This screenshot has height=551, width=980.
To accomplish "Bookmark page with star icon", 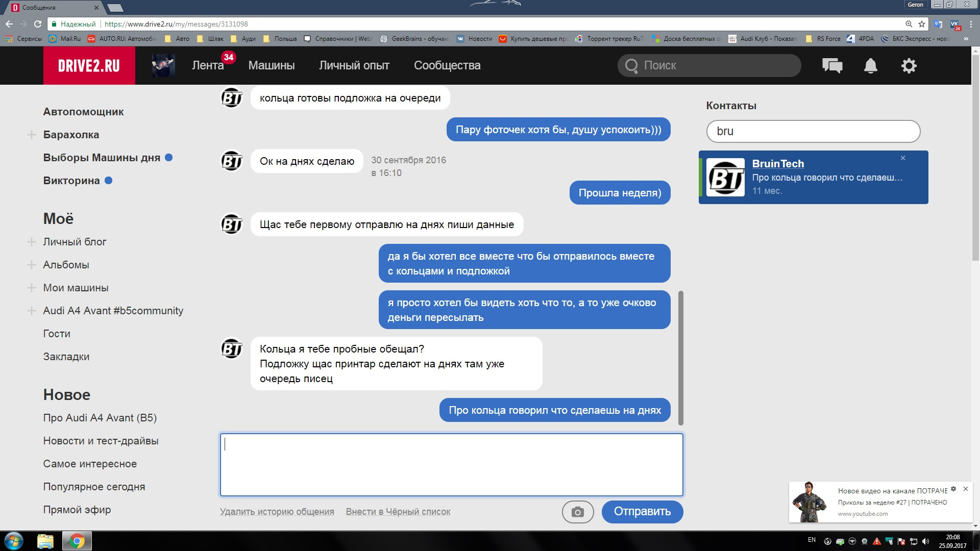I will [x=921, y=24].
